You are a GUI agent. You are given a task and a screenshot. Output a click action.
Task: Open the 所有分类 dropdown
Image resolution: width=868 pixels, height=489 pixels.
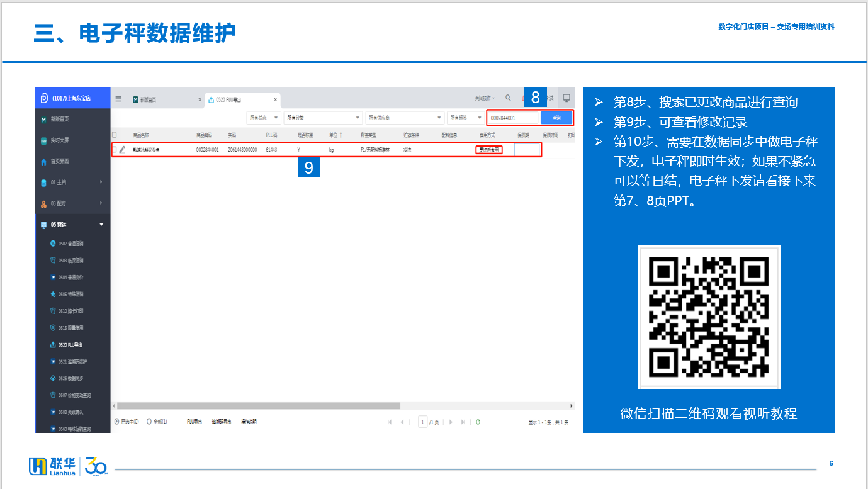point(323,118)
